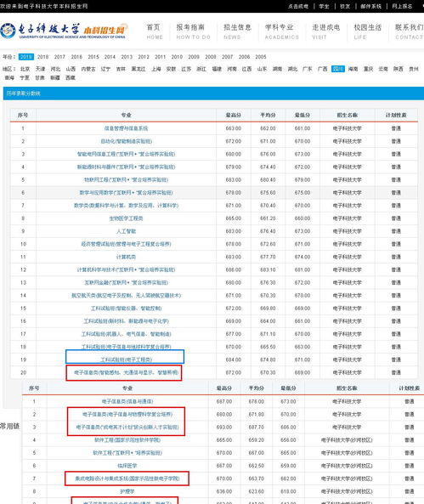The width and height of the screenshot is (424, 504).
Task: Click the 最高分 column header in first table
Action: [234, 115]
